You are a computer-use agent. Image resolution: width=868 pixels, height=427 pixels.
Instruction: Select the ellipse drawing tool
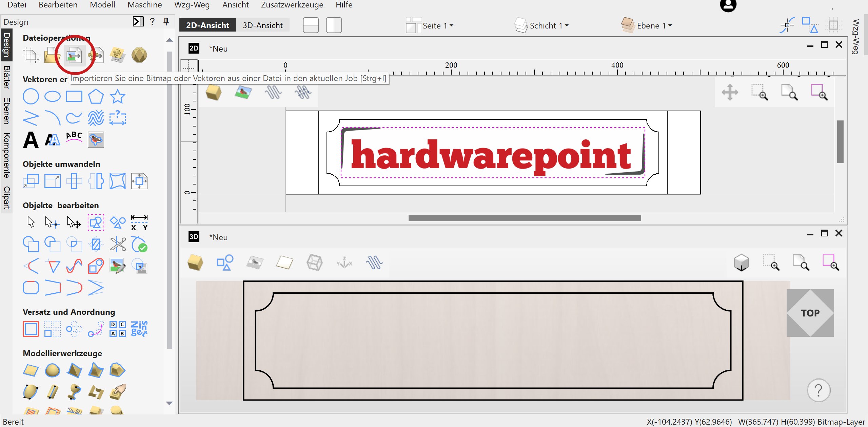(53, 97)
